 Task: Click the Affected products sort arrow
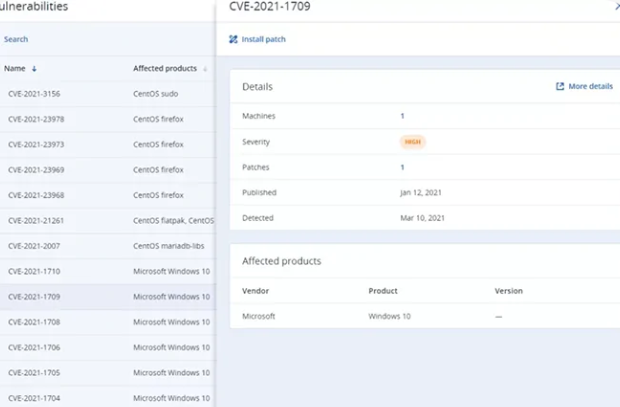tap(206, 69)
